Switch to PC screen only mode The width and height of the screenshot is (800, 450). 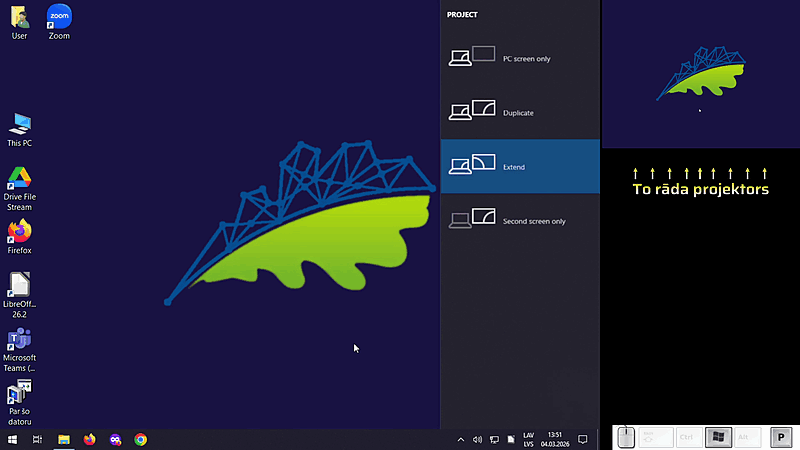tap(520, 58)
